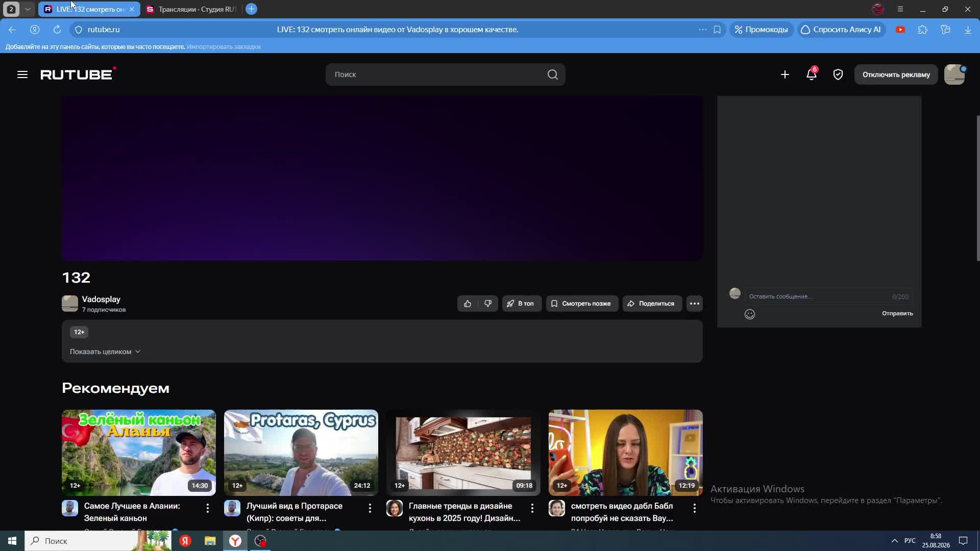The height and width of the screenshot is (551, 980).
Task: Switch keyboard language РУС indicator
Action: [x=910, y=541]
